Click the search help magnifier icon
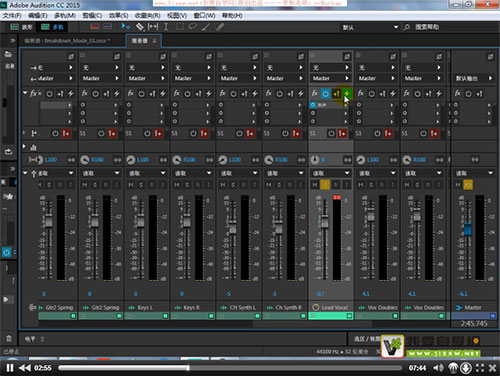This screenshot has height=376, width=500. pos(407,27)
